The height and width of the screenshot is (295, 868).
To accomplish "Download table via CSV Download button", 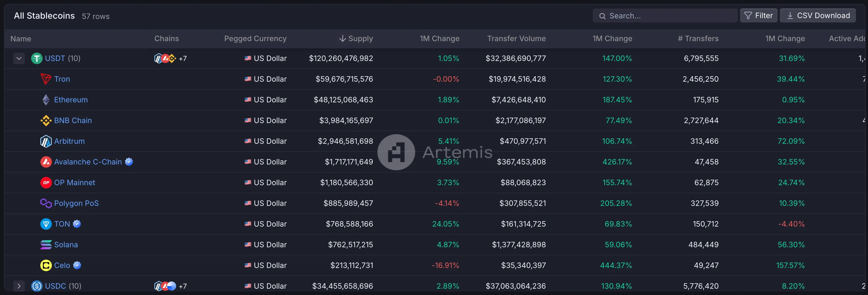I will click(x=818, y=16).
